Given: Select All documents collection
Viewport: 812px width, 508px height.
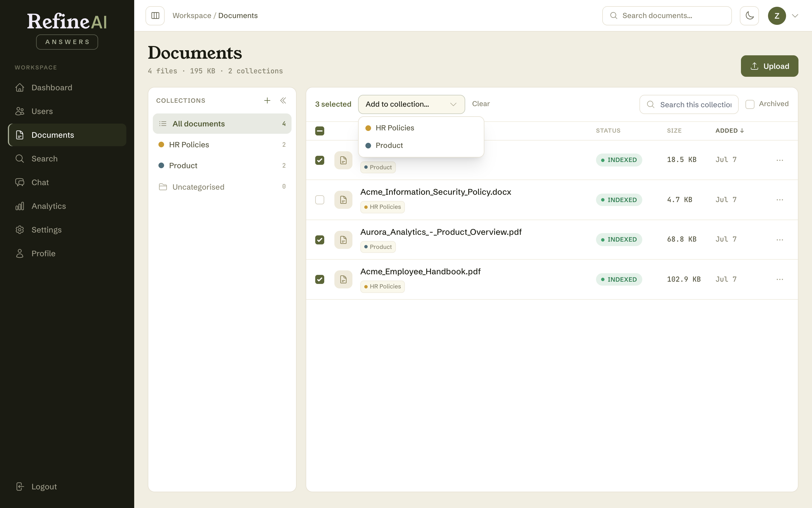Looking at the screenshot, I should [222, 124].
